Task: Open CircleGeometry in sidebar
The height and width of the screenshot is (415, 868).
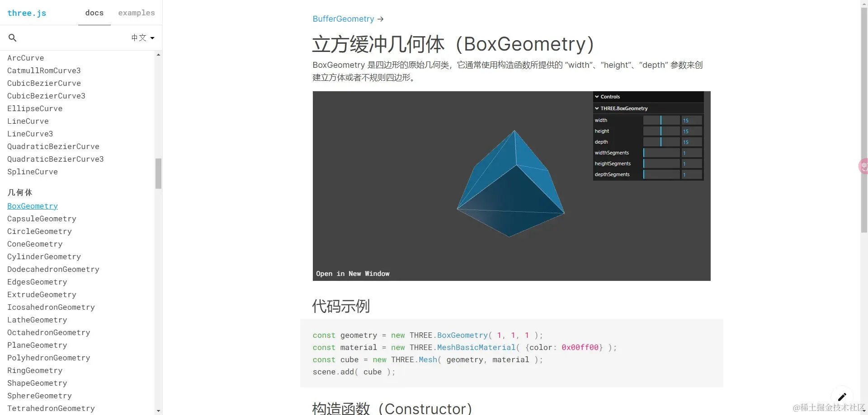Action: (x=39, y=231)
